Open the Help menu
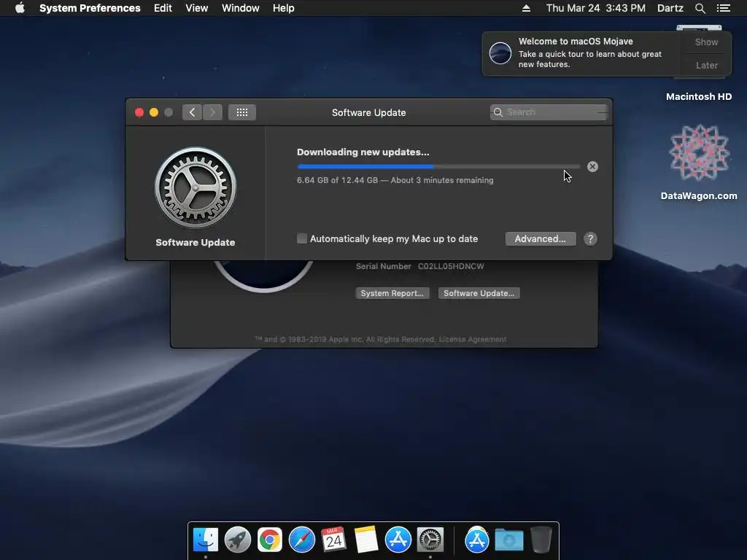The height and width of the screenshot is (560, 747). coord(284,8)
